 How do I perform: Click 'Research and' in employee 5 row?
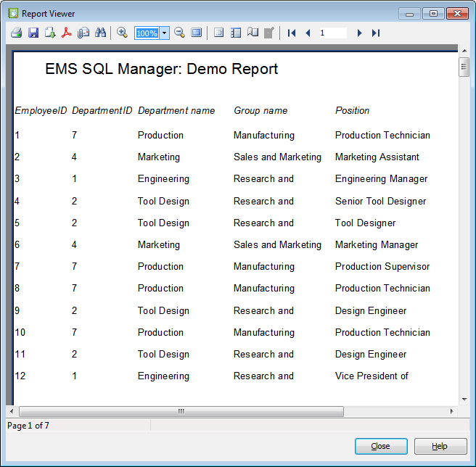click(263, 223)
